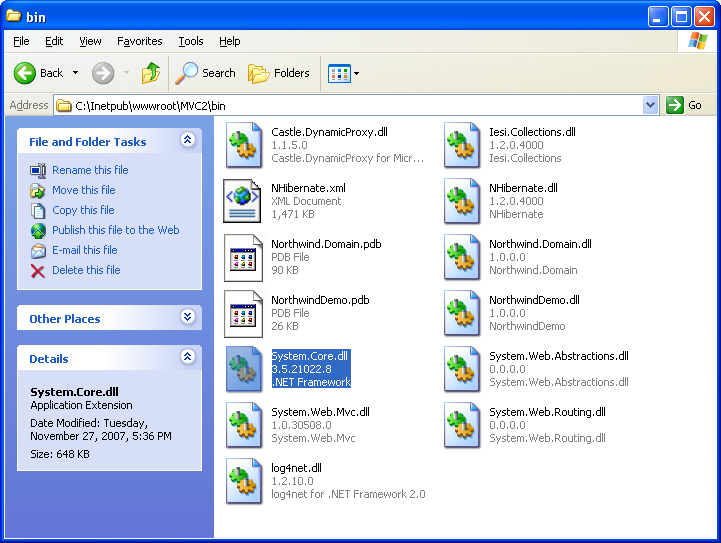The height and width of the screenshot is (543, 721).
Task: Click the red X delete icon
Action: click(x=38, y=271)
